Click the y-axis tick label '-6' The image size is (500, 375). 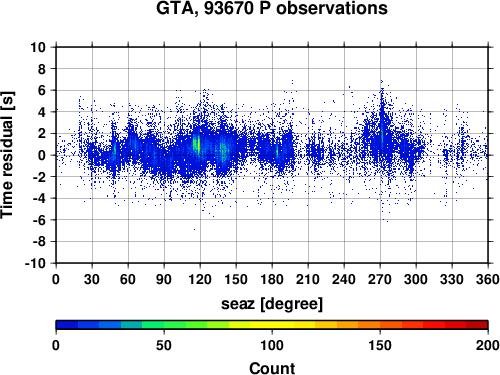(39, 220)
